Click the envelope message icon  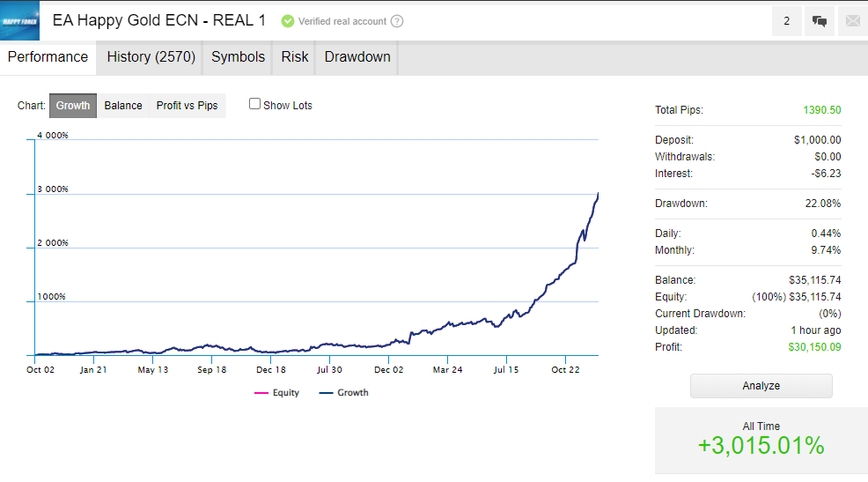coord(852,21)
